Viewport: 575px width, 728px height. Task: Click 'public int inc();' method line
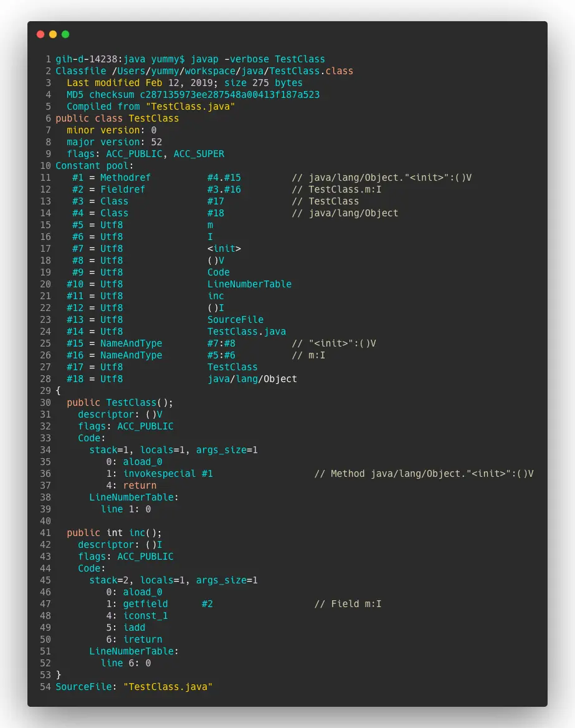pyautogui.click(x=114, y=533)
